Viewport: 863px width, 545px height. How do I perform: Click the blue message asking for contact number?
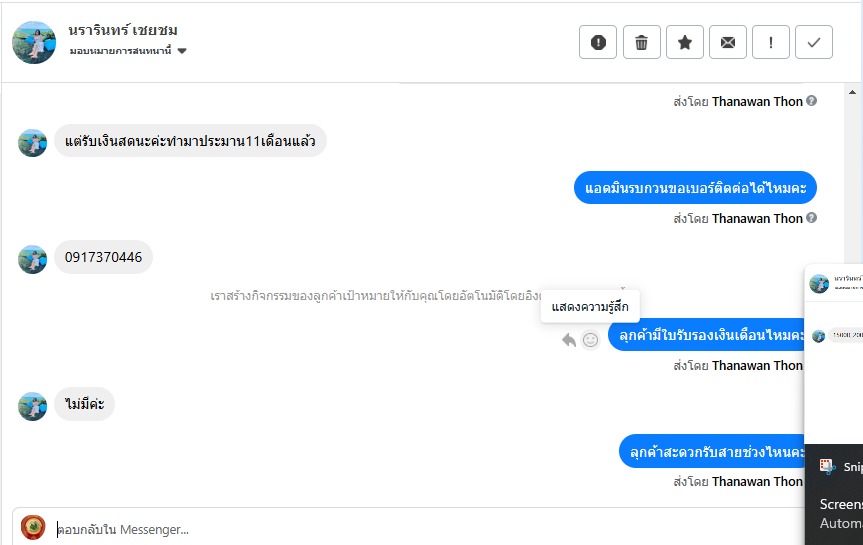(x=696, y=188)
